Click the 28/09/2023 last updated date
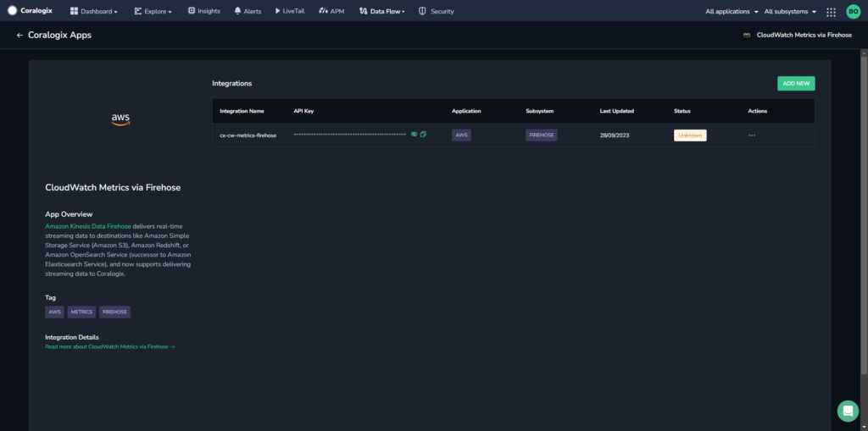This screenshot has height=431, width=868. tap(615, 135)
